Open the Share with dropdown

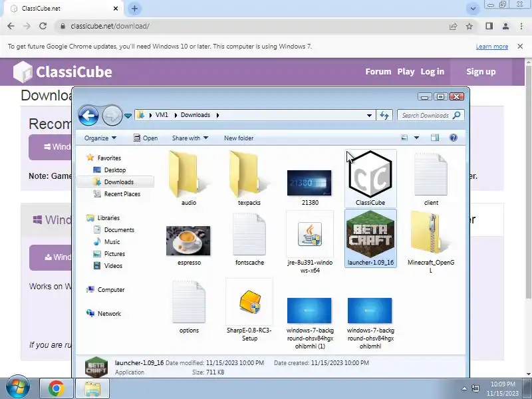pos(190,138)
